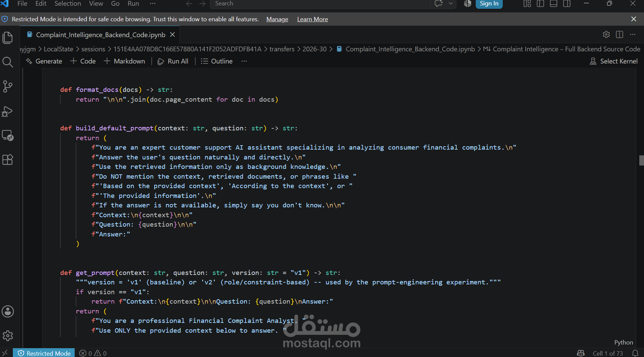The image size is (644, 357).
Task: Open the Explorer view in activity bar
Action: pyautogui.click(x=7, y=37)
